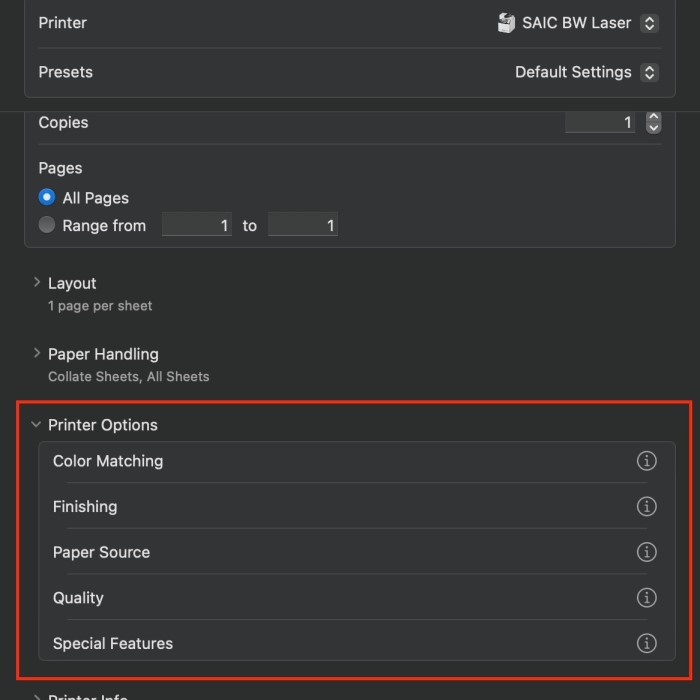700x700 pixels.
Task: Click the Printer label
Action: pos(62,23)
